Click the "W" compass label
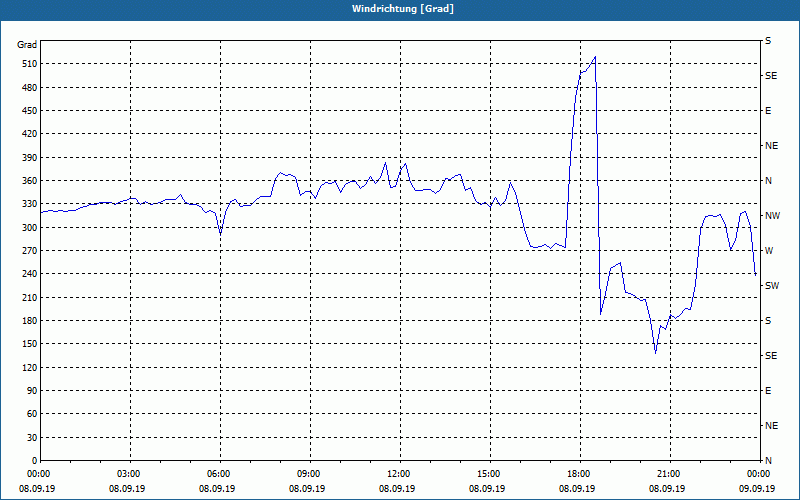Viewport: 800px width, 500px height. [x=769, y=251]
